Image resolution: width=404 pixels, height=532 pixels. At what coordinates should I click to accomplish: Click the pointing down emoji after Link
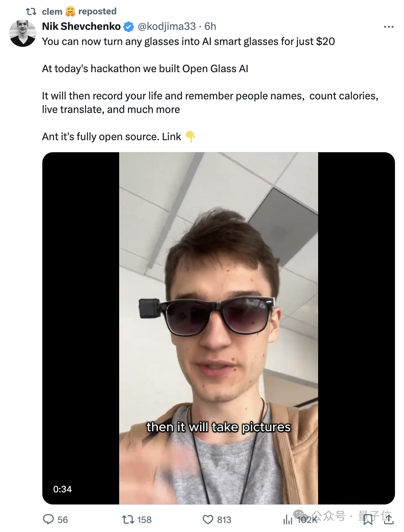190,136
